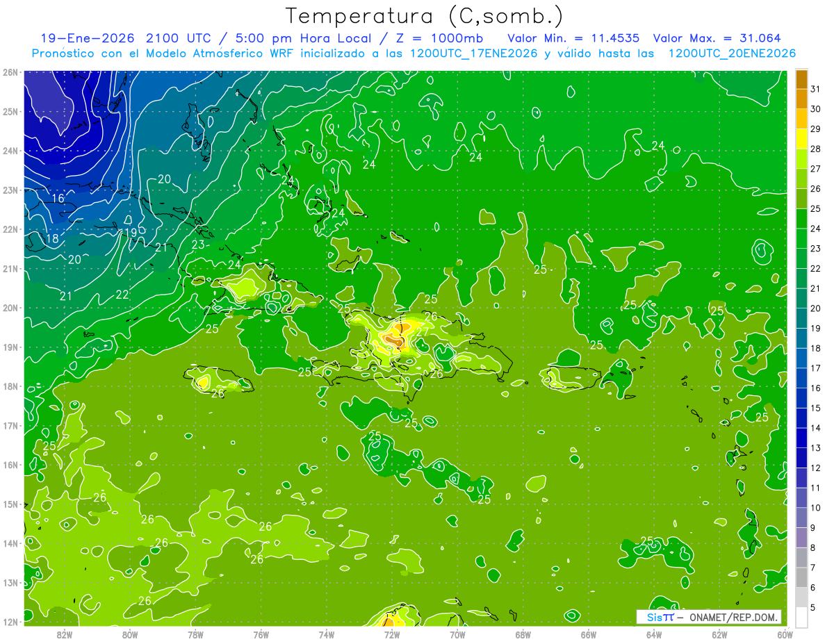This screenshot has width=834, height=644.
Task: Click the latitude axis label '22N'
Action: click(10, 229)
